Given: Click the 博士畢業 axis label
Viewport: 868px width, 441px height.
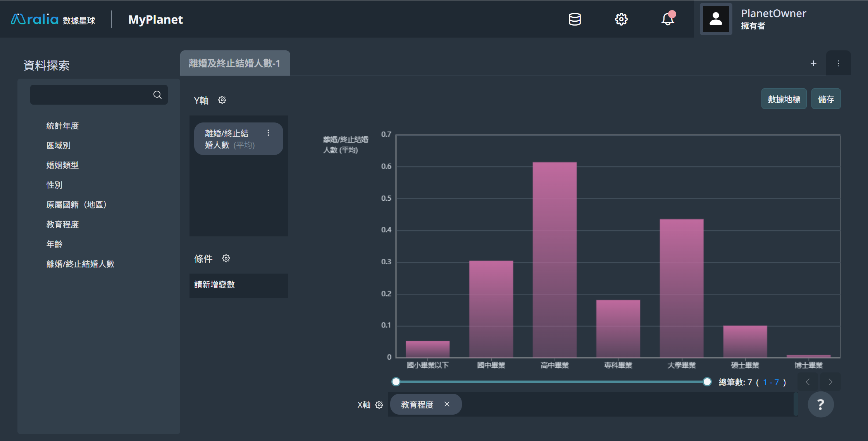Looking at the screenshot, I should tap(808, 365).
